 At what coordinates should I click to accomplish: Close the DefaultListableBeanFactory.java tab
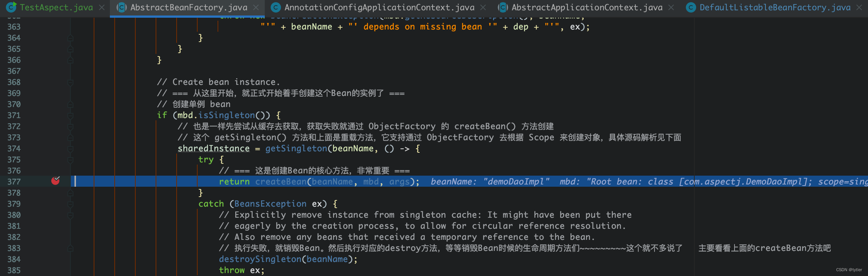859,7
